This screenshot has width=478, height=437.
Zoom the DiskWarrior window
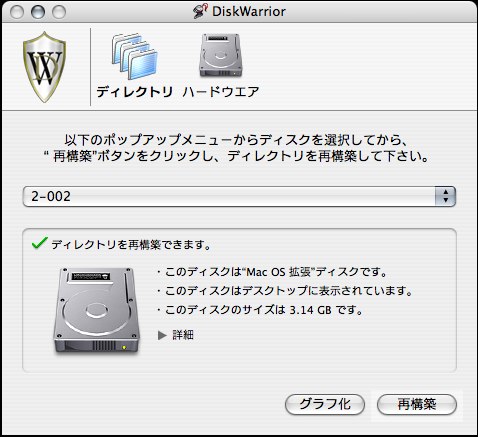click(59, 12)
